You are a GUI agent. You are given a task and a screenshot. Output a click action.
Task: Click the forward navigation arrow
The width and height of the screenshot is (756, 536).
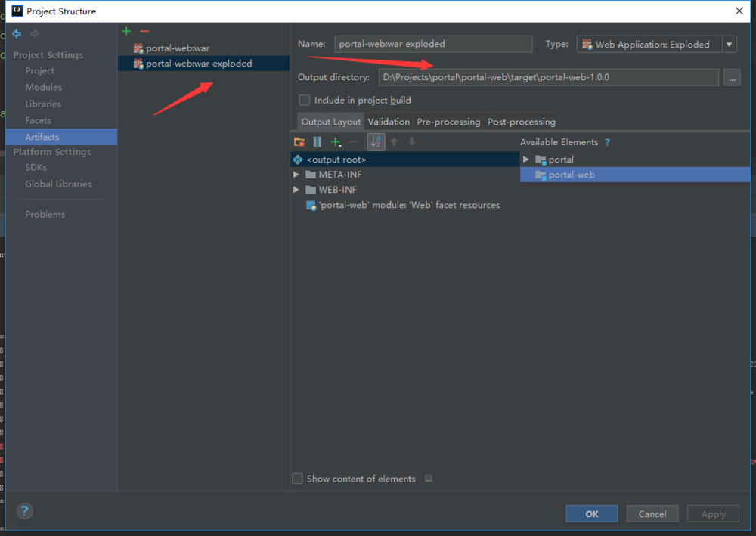point(35,33)
